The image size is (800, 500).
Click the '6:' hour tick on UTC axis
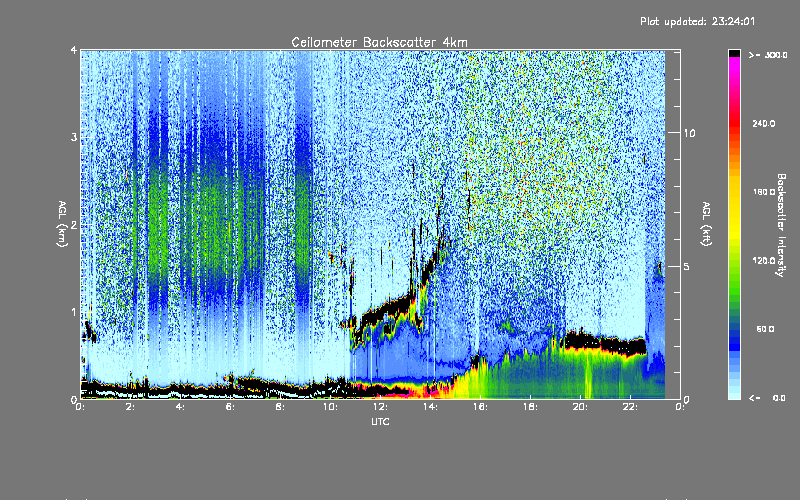230,407
